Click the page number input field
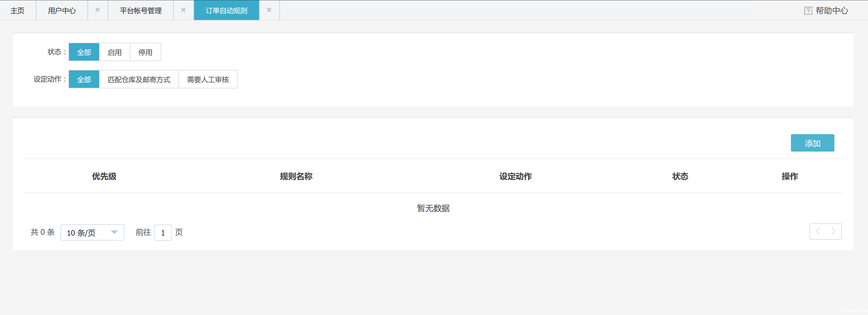This screenshot has height=315, width=868. tap(163, 232)
